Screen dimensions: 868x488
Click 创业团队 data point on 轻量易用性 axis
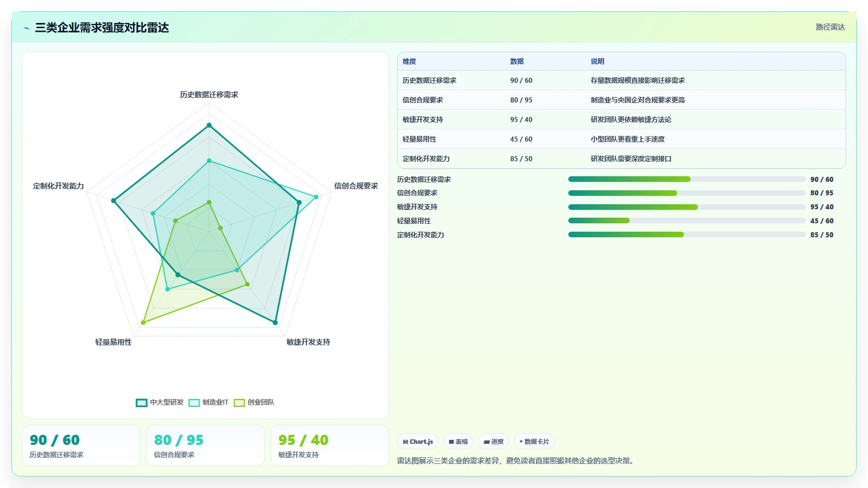[143, 322]
